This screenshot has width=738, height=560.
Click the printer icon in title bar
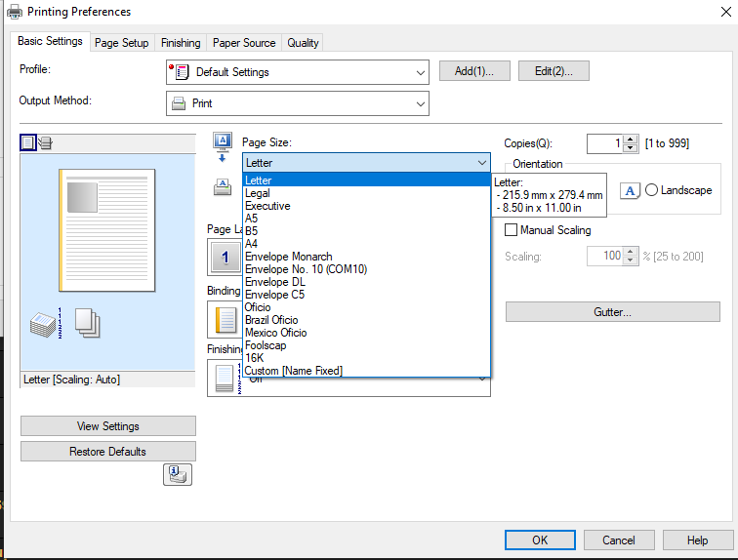pos(14,12)
